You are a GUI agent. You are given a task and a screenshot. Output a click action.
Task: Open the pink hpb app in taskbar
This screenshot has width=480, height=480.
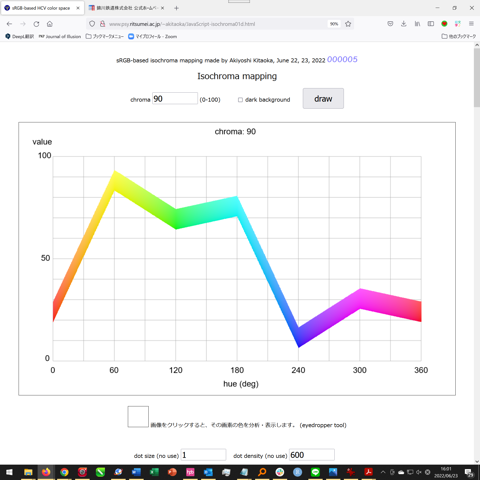tap(190, 472)
